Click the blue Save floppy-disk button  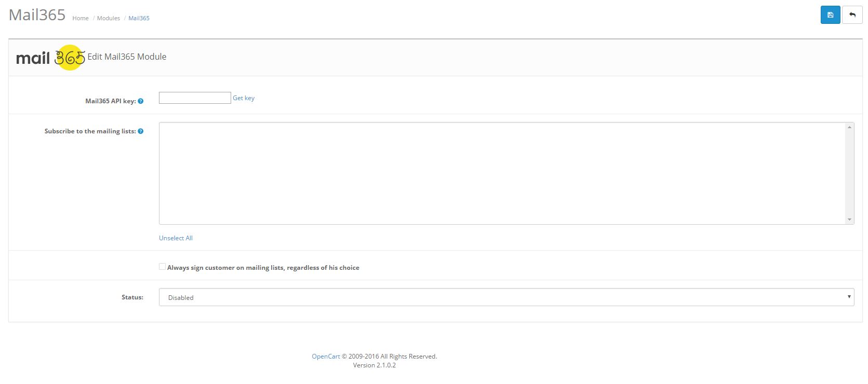click(x=830, y=15)
